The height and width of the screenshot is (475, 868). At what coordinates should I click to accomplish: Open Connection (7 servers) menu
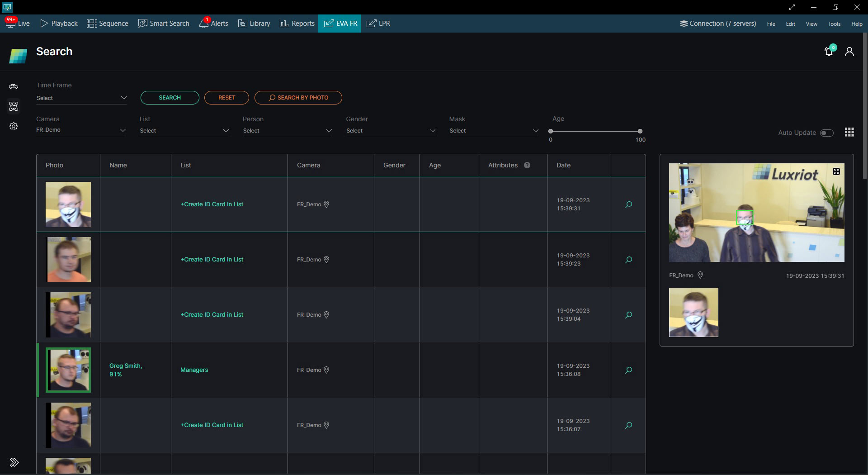[x=718, y=24]
